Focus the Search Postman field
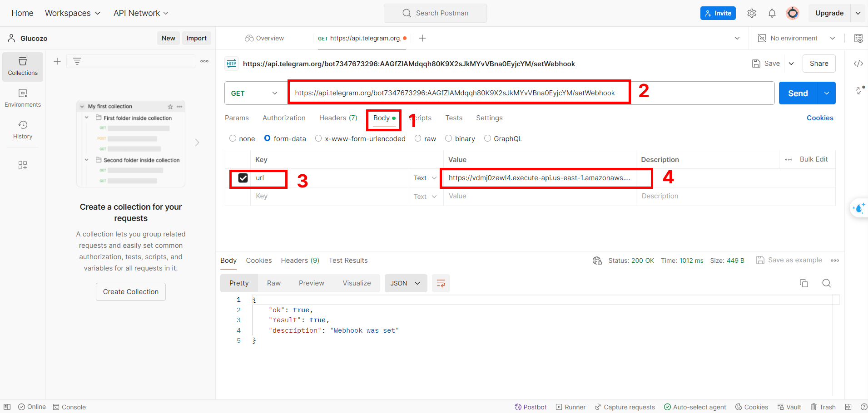 (435, 13)
